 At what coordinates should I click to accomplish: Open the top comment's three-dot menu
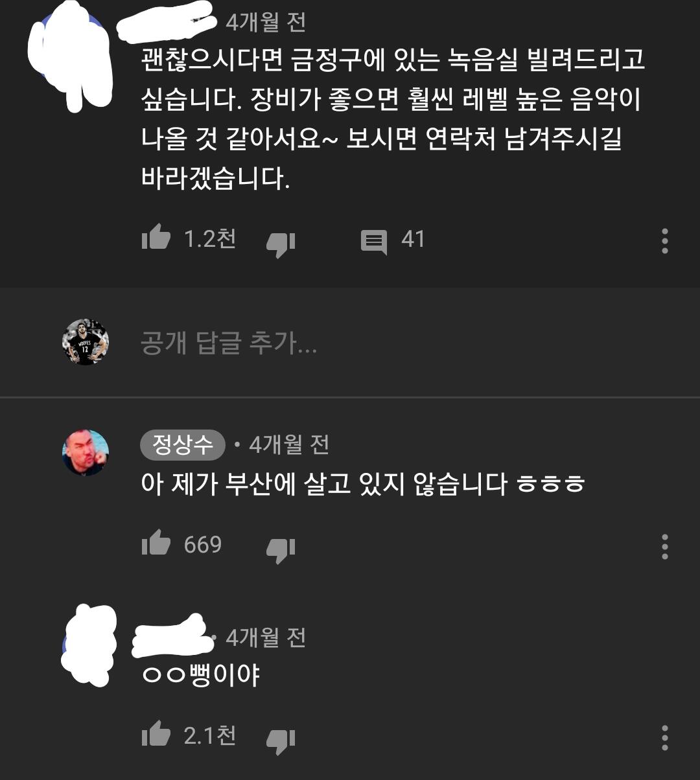pos(664,241)
